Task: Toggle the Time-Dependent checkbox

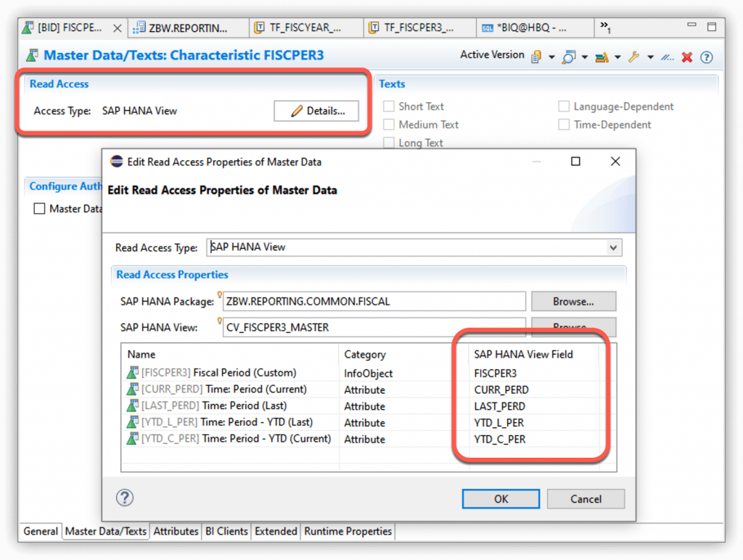Action: [564, 125]
